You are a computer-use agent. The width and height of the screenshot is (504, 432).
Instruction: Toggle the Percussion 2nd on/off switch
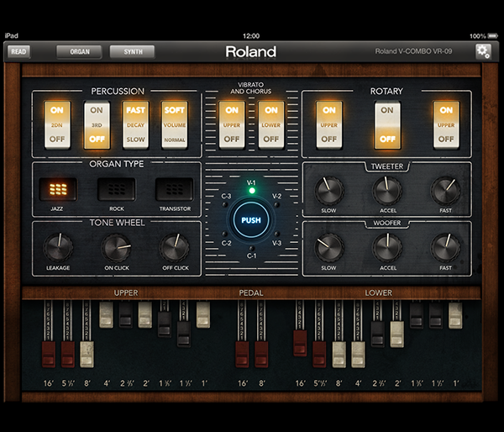tap(58, 126)
